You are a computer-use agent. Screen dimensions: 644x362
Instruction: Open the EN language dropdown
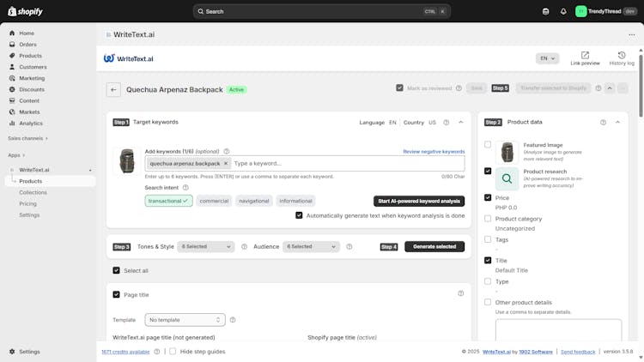tap(547, 58)
